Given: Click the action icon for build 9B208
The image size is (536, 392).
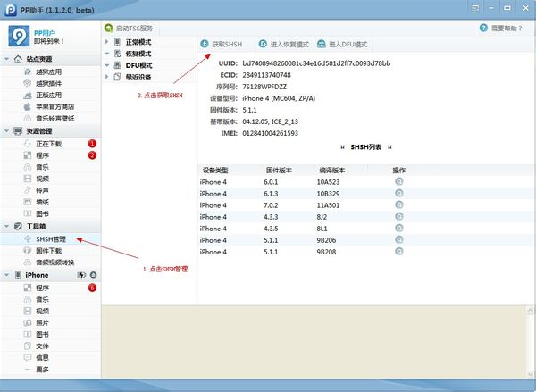Looking at the screenshot, I should click(398, 252).
